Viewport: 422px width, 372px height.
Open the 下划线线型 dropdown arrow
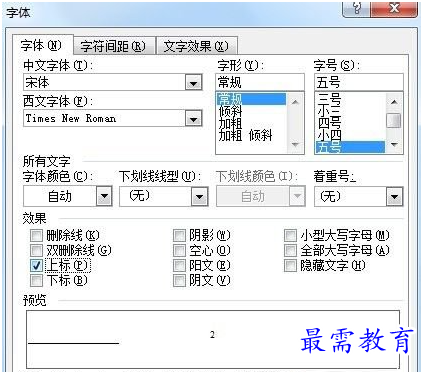pos(199,196)
